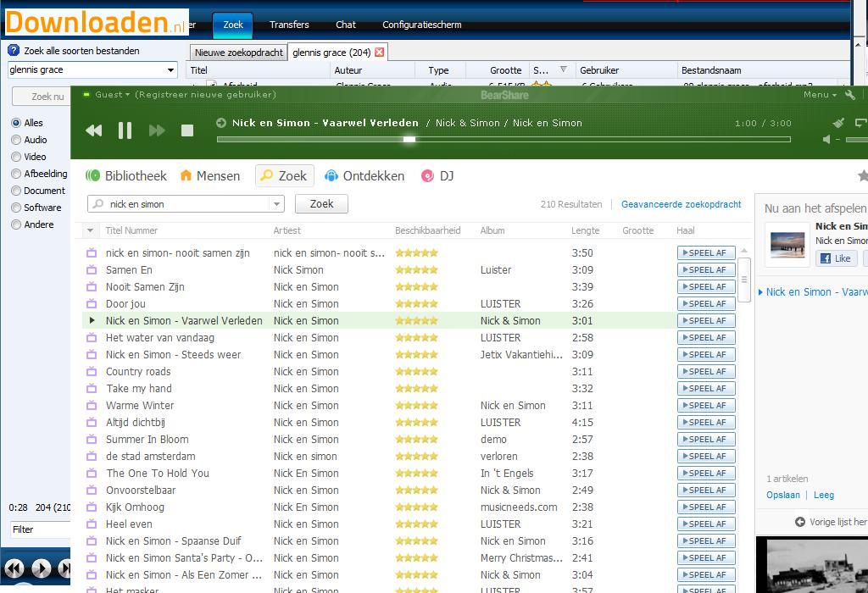
Task: Click the brush icon beside the time display
Action: [838, 123]
